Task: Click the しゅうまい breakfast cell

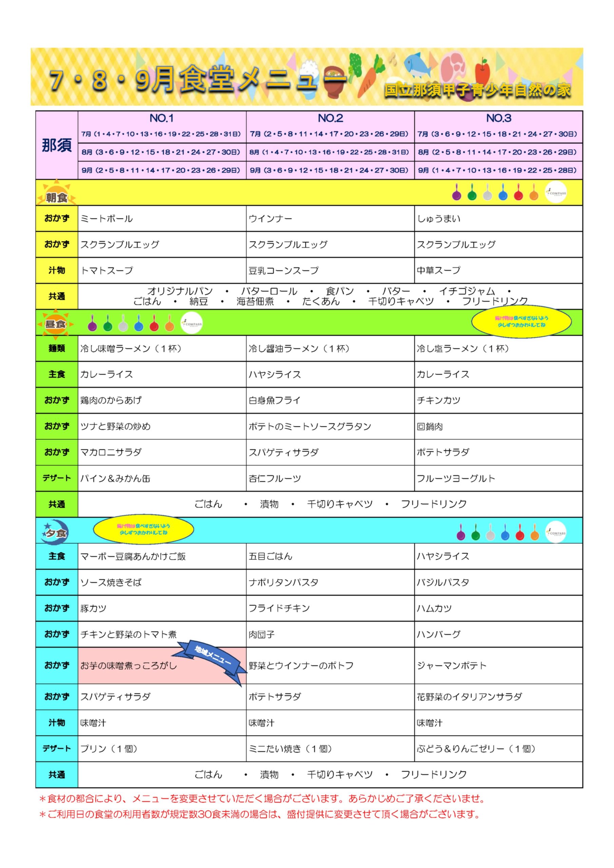Action: 499,218
